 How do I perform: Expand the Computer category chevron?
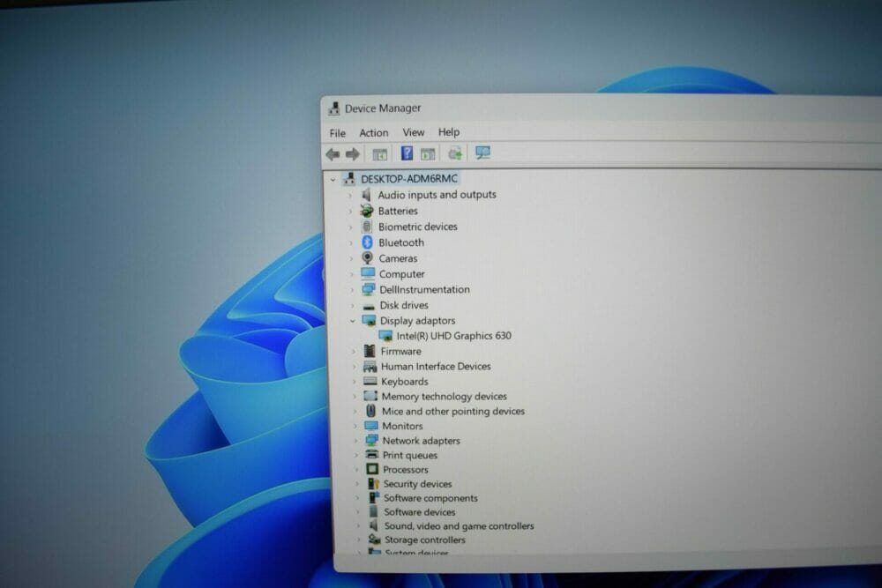tap(352, 274)
